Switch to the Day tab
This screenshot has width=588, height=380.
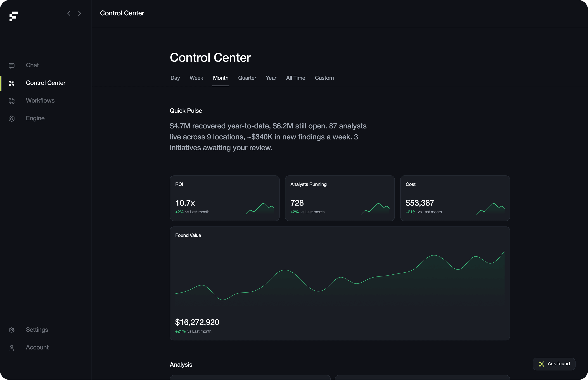click(175, 78)
